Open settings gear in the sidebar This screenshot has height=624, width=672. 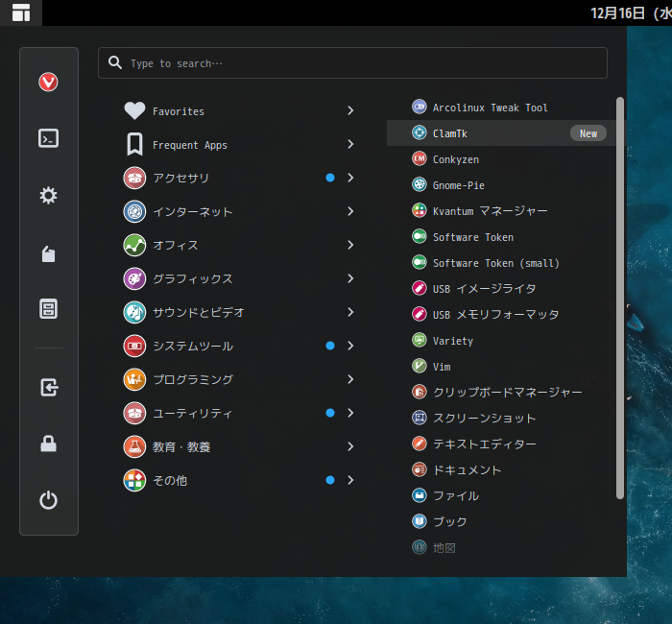48,196
